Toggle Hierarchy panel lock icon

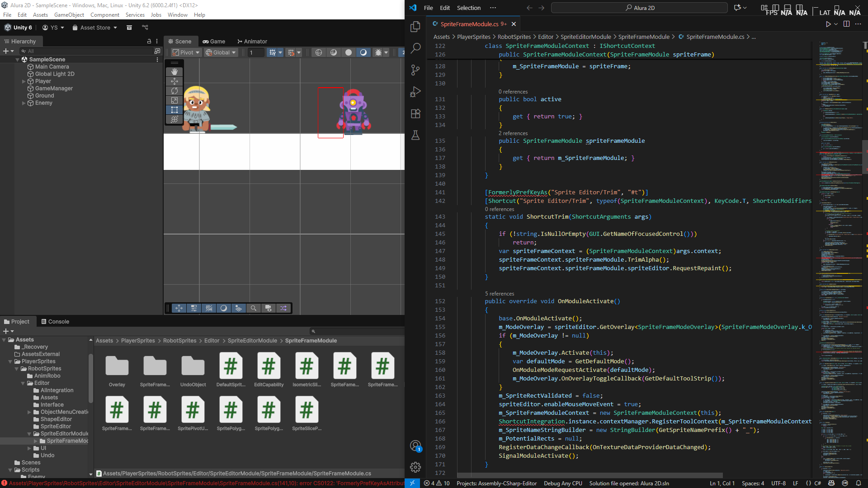(149, 41)
